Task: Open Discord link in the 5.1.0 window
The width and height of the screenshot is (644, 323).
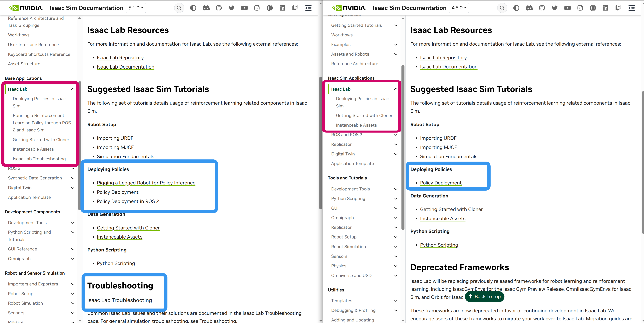Action: [206, 8]
